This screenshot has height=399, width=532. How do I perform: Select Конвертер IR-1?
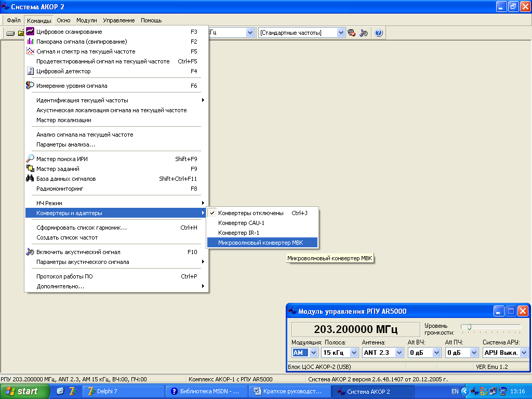(262, 233)
